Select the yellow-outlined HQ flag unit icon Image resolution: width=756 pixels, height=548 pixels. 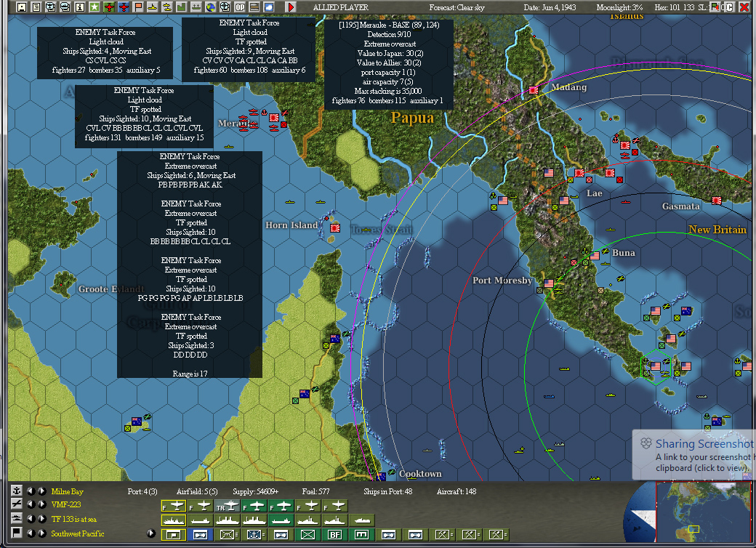click(x=174, y=534)
